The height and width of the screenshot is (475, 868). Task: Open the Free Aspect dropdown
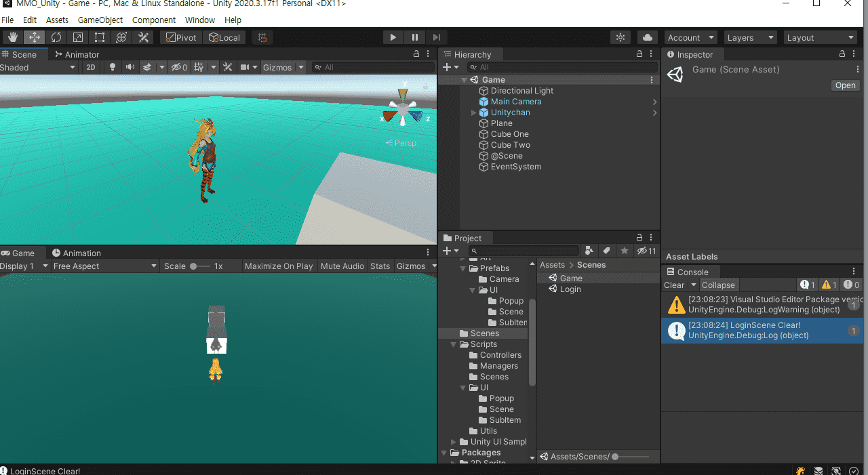pos(104,266)
